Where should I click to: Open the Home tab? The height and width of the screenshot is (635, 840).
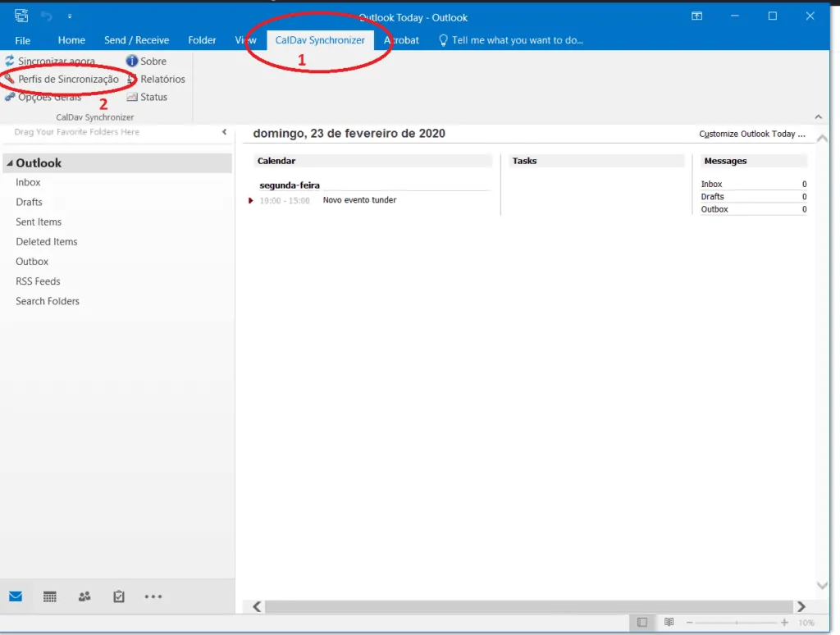click(71, 40)
